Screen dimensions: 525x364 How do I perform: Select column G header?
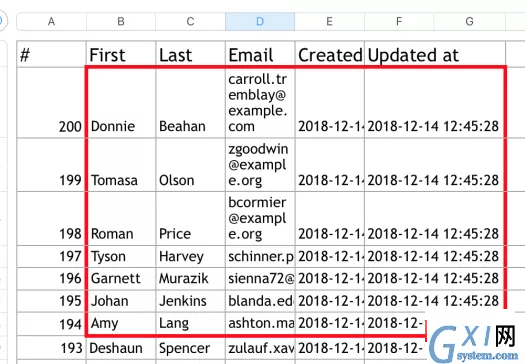click(x=469, y=21)
